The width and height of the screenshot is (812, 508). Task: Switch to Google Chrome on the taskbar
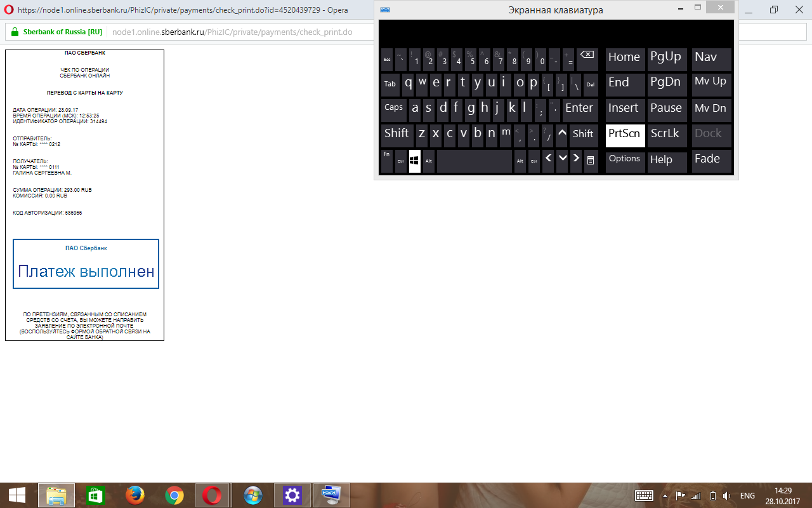[174, 495]
